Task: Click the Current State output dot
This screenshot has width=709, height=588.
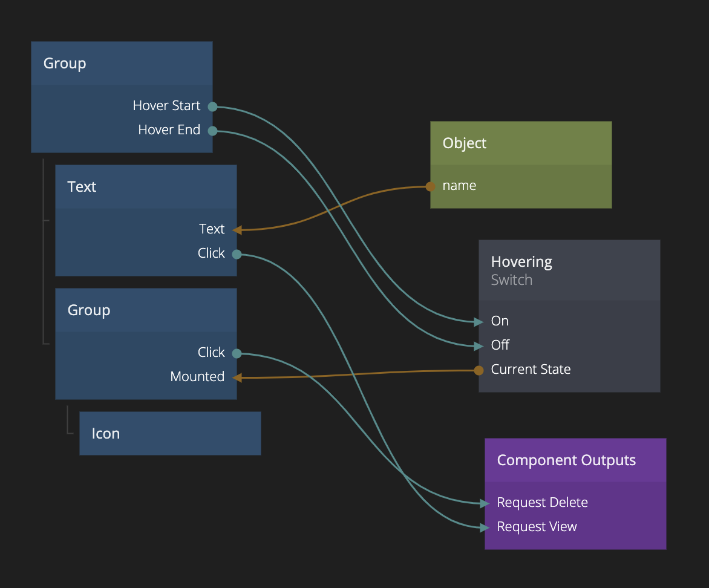Action: (x=479, y=370)
